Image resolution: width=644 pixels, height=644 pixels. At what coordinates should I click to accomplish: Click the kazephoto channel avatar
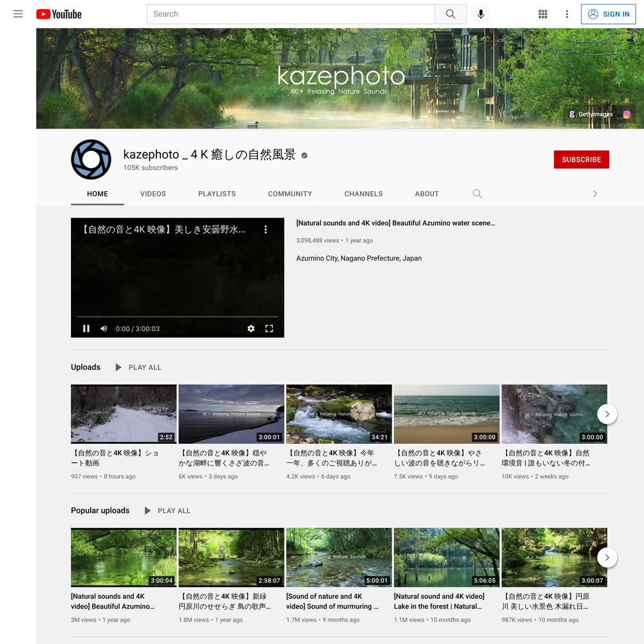(91, 159)
